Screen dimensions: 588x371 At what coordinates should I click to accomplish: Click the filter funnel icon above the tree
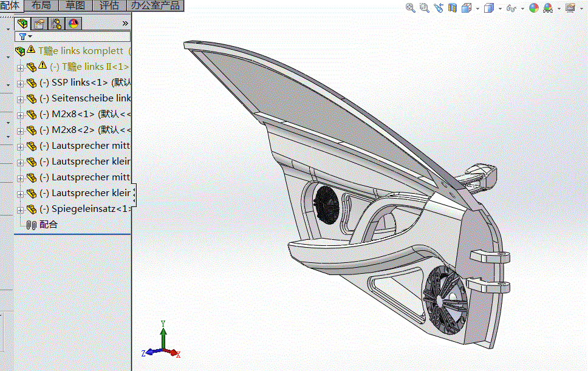[22, 36]
